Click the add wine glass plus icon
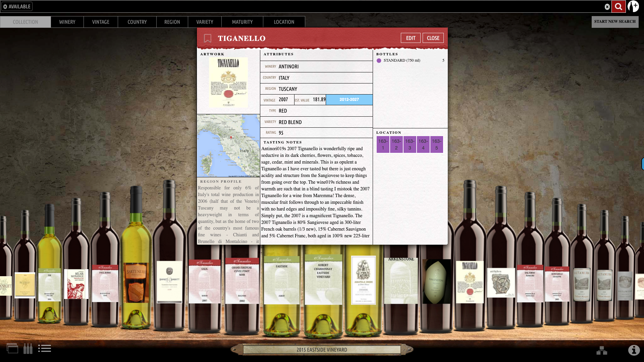This screenshot has width=644, height=362. (x=633, y=6)
